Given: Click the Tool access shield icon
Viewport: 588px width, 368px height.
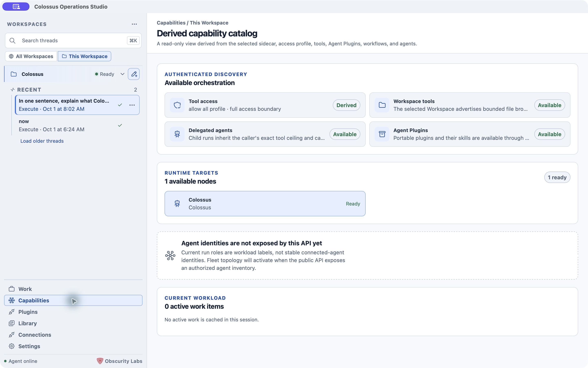Looking at the screenshot, I should click(177, 105).
